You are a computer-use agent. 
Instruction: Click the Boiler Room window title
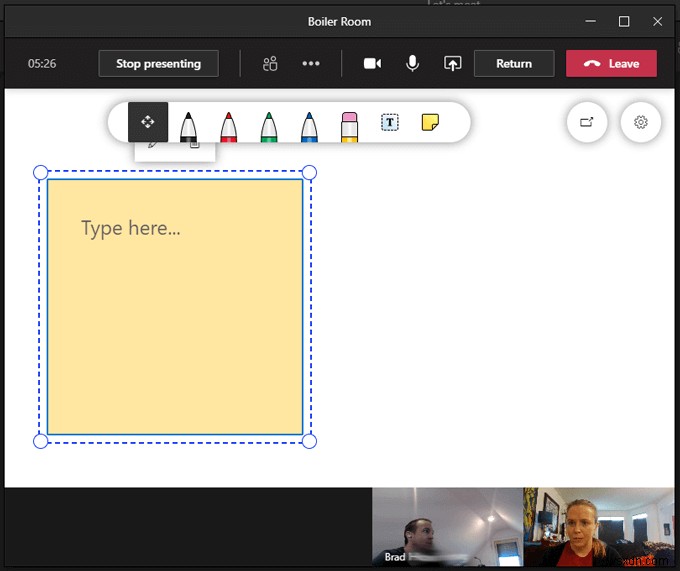[340, 22]
